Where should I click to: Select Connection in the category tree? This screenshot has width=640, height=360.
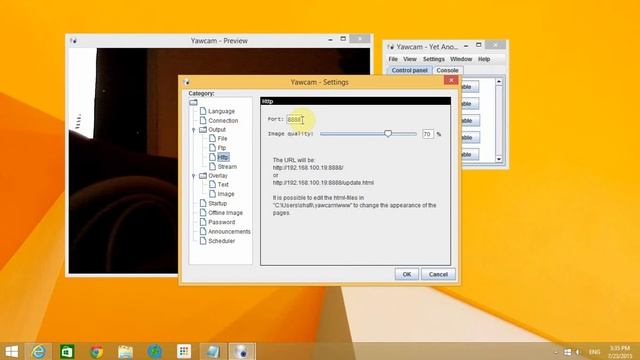click(223, 120)
